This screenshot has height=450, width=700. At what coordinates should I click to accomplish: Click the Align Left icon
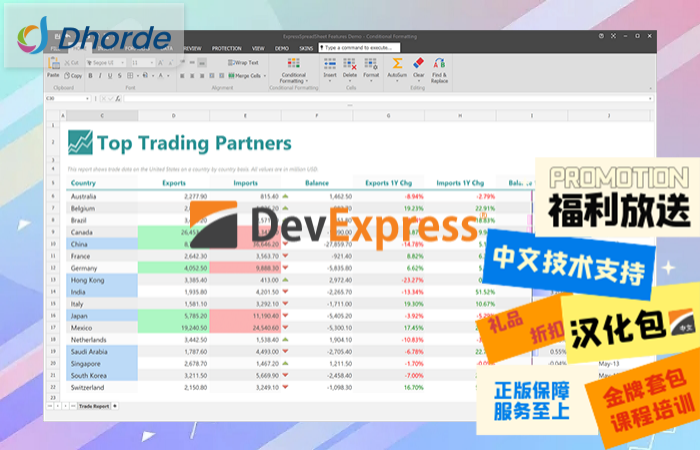pos(182,76)
